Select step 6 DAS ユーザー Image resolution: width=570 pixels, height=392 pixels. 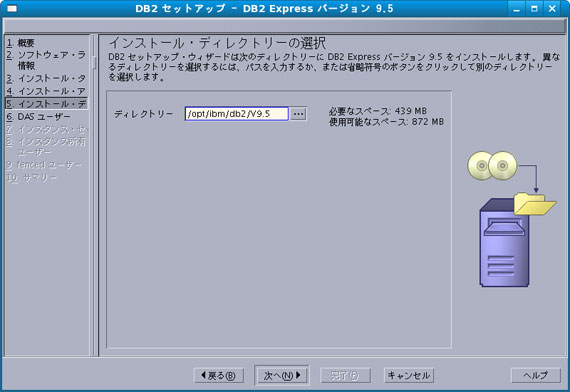[39, 117]
